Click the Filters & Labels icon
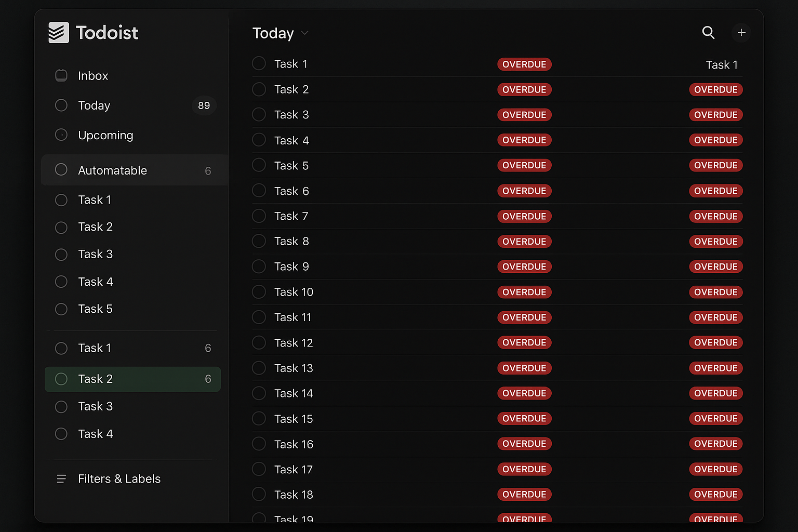Screen dimensions: 798x532 [61, 478]
